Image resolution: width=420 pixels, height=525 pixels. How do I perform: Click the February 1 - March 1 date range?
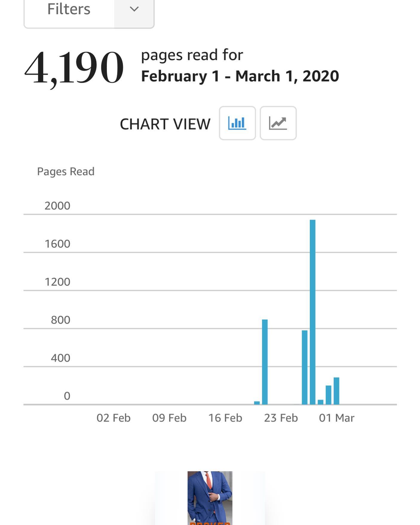pyautogui.click(x=239, y=76)
